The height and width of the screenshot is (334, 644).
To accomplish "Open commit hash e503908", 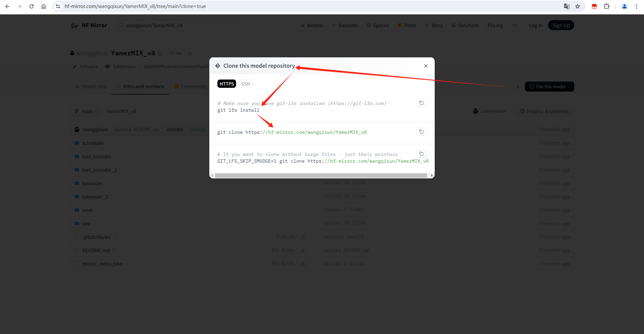I will pyautogui.click(x=175, y=129).
